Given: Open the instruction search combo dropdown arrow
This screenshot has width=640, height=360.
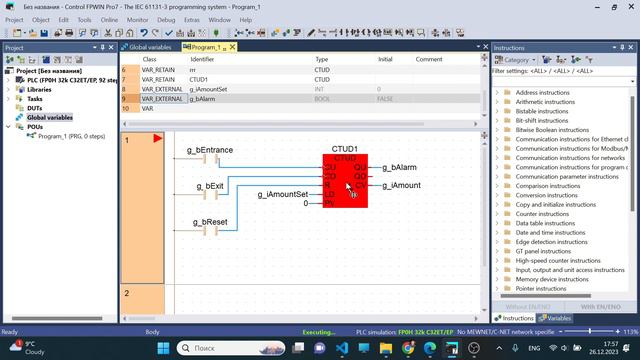Looking at the screenshot, I should coord(632,81).
